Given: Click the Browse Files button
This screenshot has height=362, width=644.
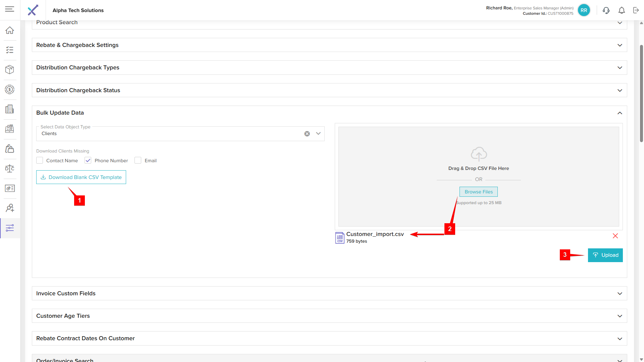Looking at the screenshot, I should coord(478,192).
